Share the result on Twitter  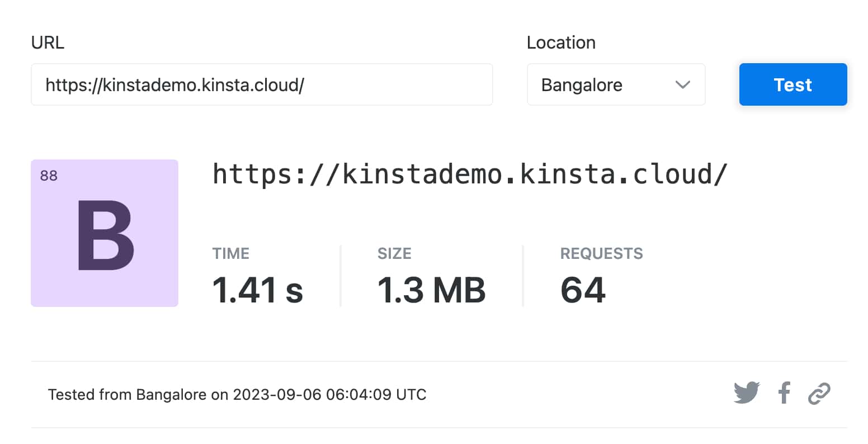747,393
